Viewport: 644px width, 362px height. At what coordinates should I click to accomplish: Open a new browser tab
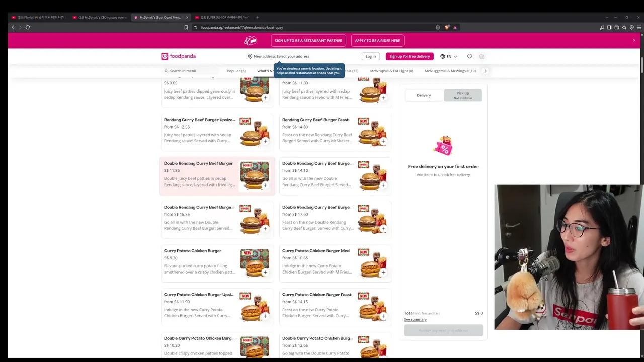coord(257,17)
